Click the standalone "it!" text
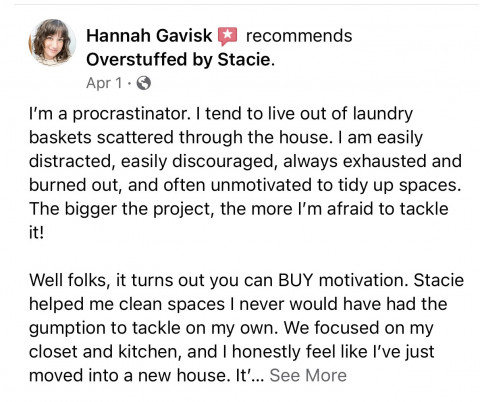480x402 pixels. (x=36, y=233)
